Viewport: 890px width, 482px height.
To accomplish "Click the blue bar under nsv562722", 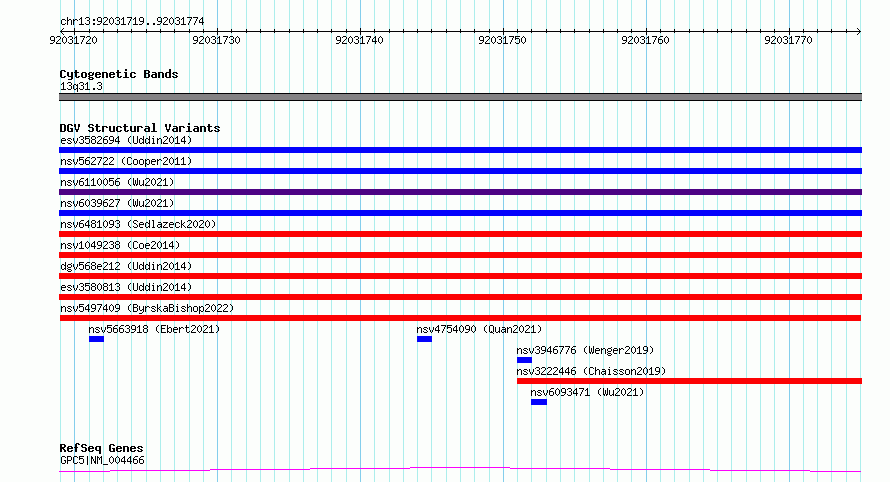I will 460,171.
